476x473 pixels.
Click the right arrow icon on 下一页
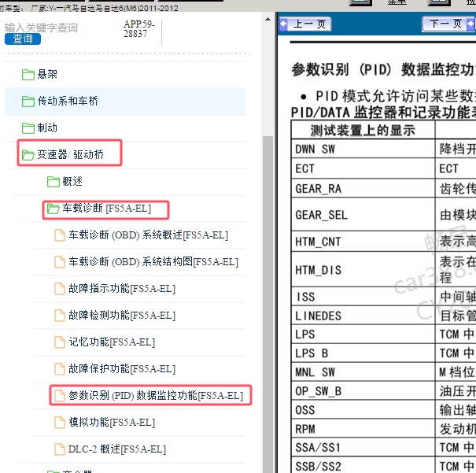coord(470,24)
